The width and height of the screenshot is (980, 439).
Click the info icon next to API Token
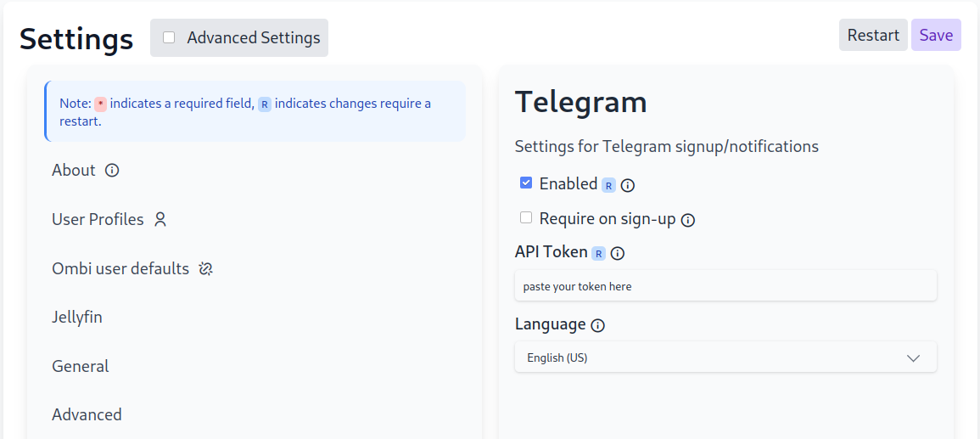pos(618,253)
